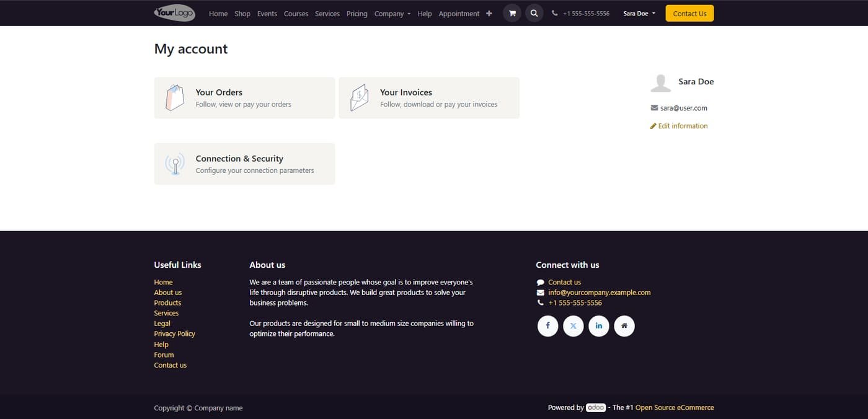
Task: Open the Courses menu item
Action: coord(296,14)
